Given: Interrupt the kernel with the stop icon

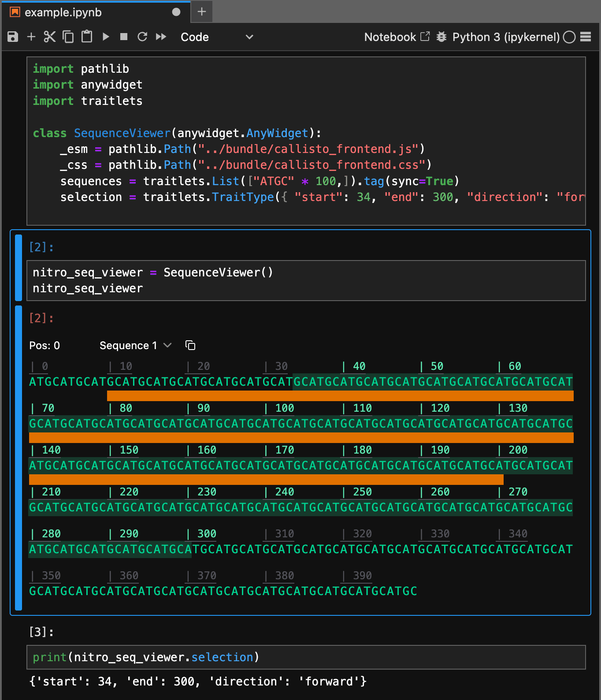Looking at the screenshot, I should tap(124, 37).
